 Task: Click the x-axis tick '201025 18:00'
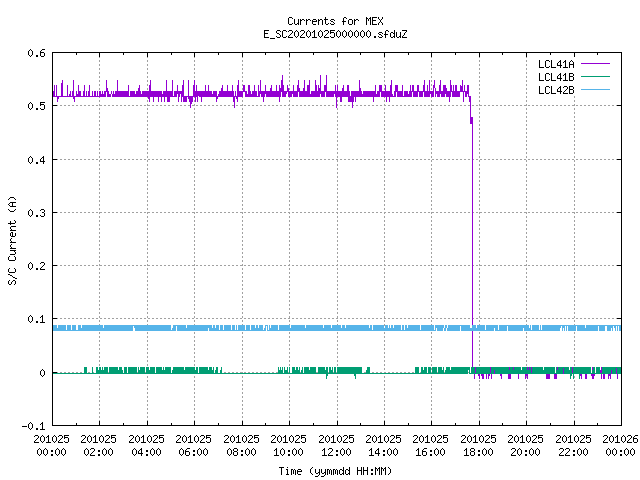pos(478,445)
